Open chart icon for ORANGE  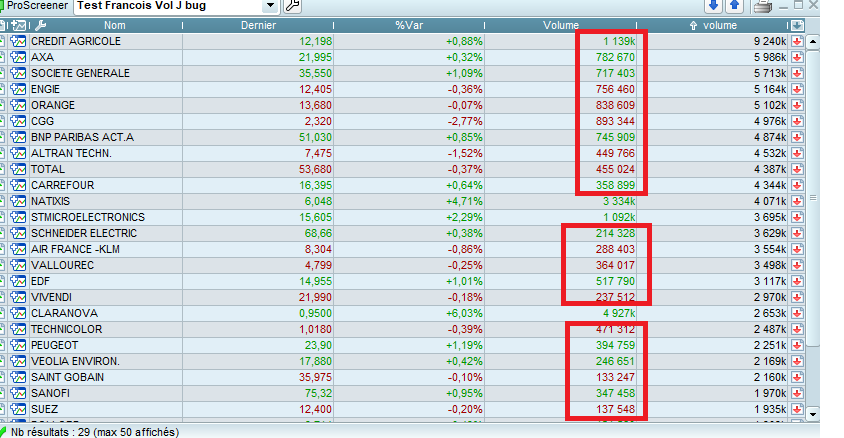tap(18, 105)
